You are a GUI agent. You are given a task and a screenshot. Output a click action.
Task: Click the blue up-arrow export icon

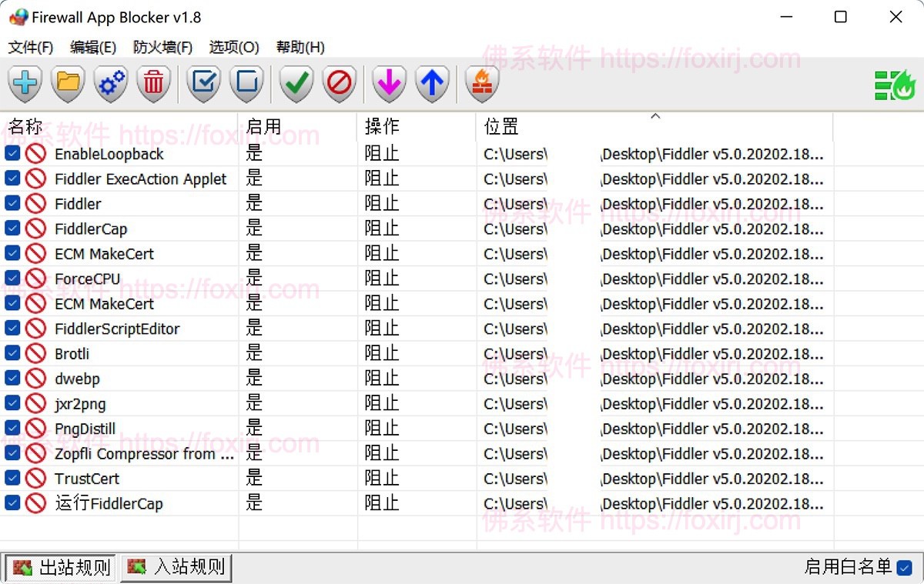(x=432, y=85)
